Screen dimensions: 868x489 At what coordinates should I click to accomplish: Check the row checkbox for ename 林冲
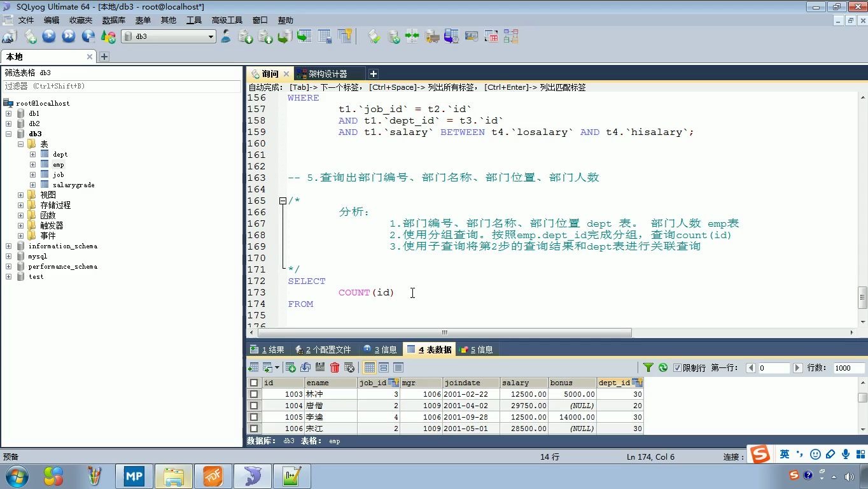tap(254, 394)
